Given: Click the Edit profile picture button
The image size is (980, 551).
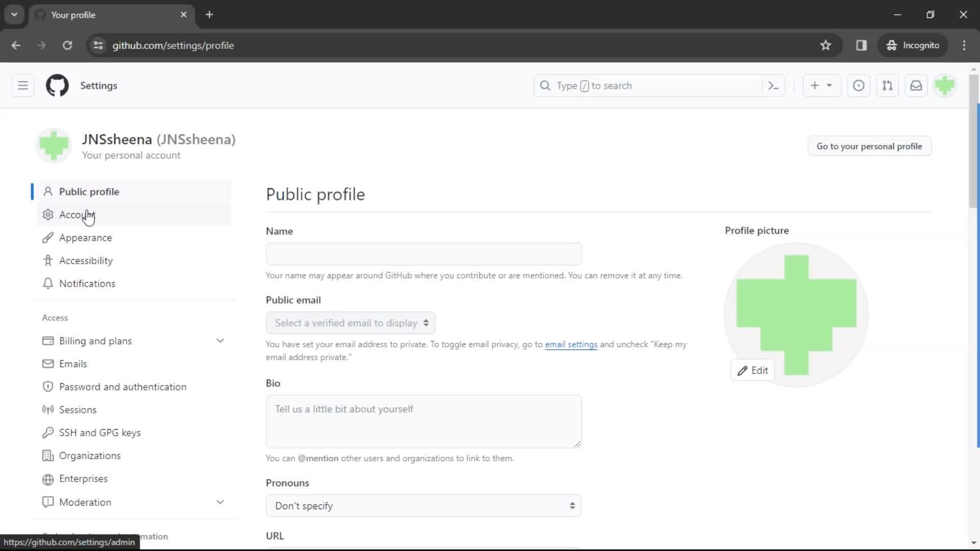Looking at the screenshot, I should coord(752,369).
